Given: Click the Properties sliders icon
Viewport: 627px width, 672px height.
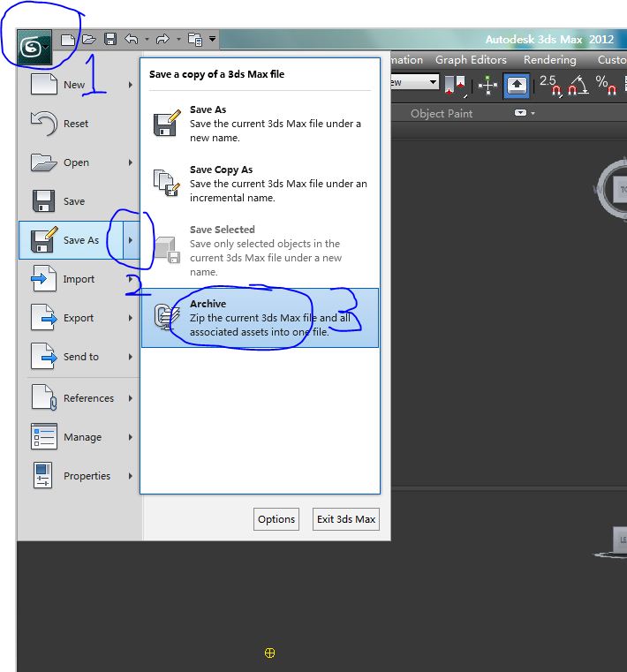Looking at the screenshot, I should coord(43,475).
